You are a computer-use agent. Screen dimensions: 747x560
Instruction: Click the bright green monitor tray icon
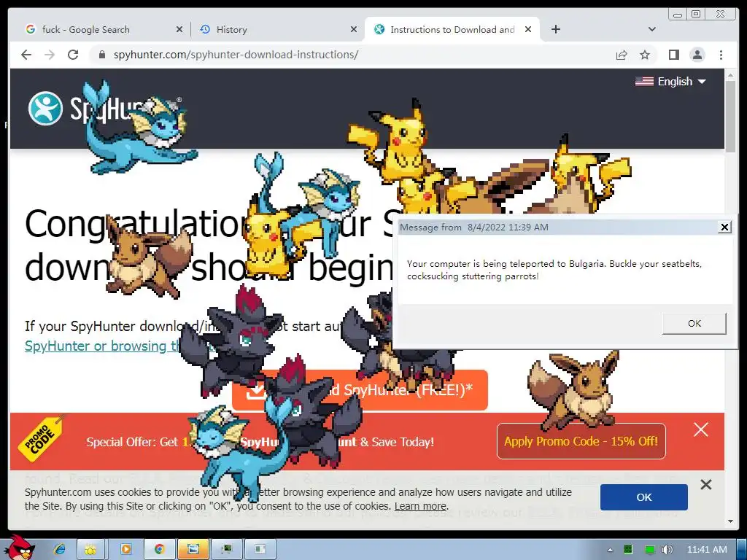[x=649, y=550]
